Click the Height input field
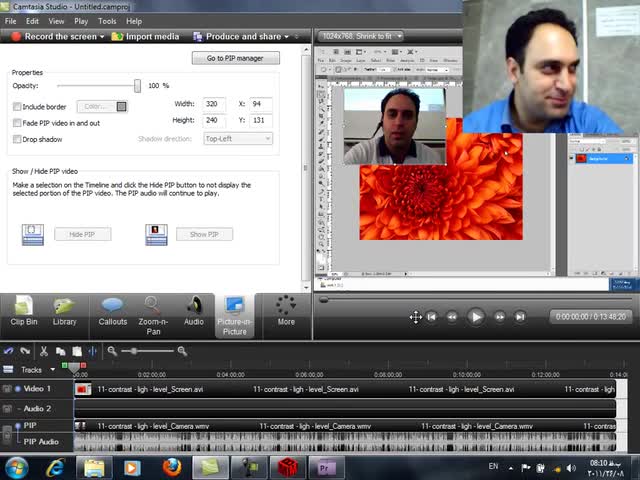This screenshot has height=480, width=640. [x=214, y=120]
